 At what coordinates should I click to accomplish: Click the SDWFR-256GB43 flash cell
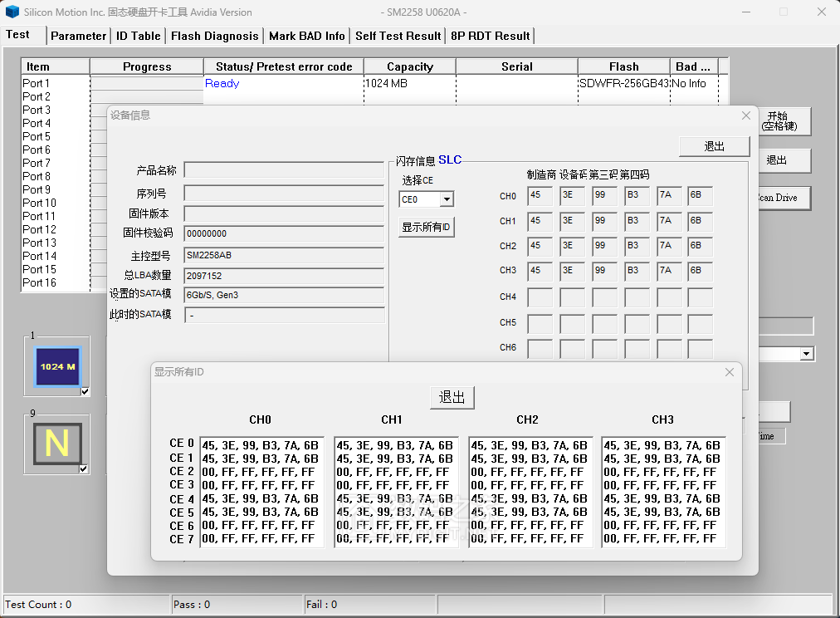pos(624,84)
